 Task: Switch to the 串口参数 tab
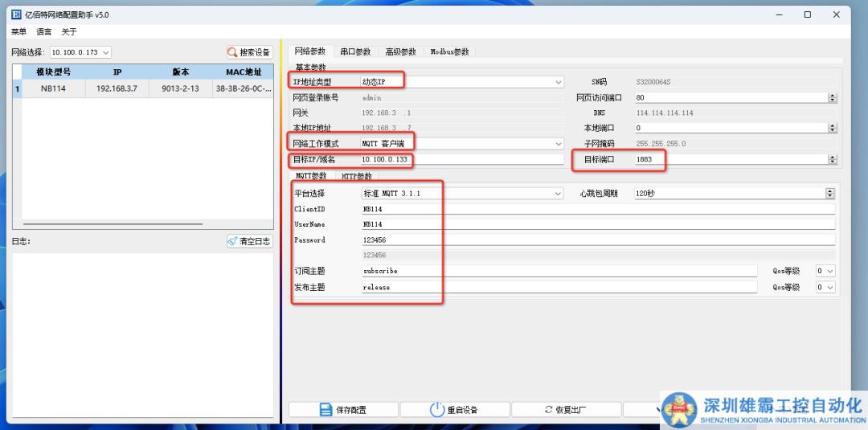pos(355,51)
